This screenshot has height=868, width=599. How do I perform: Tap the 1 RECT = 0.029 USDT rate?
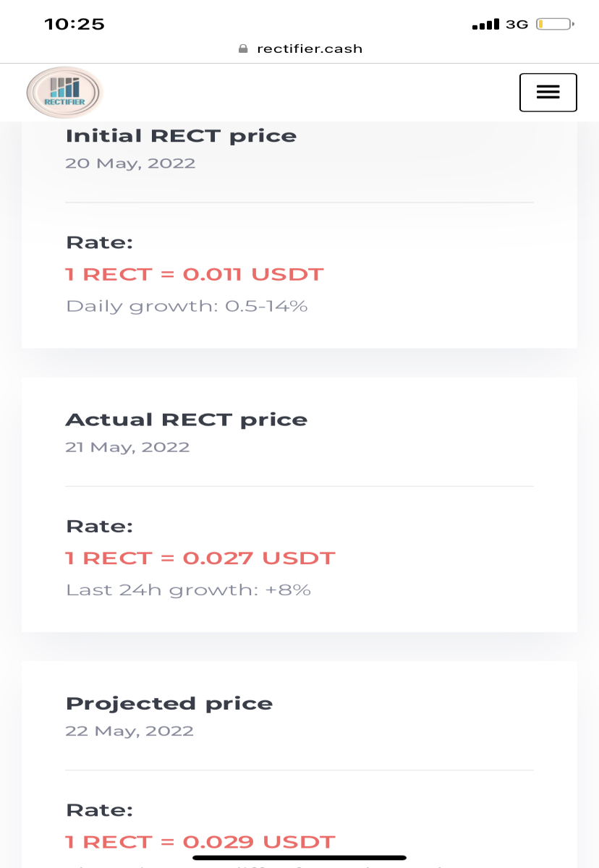click(200, 842)
